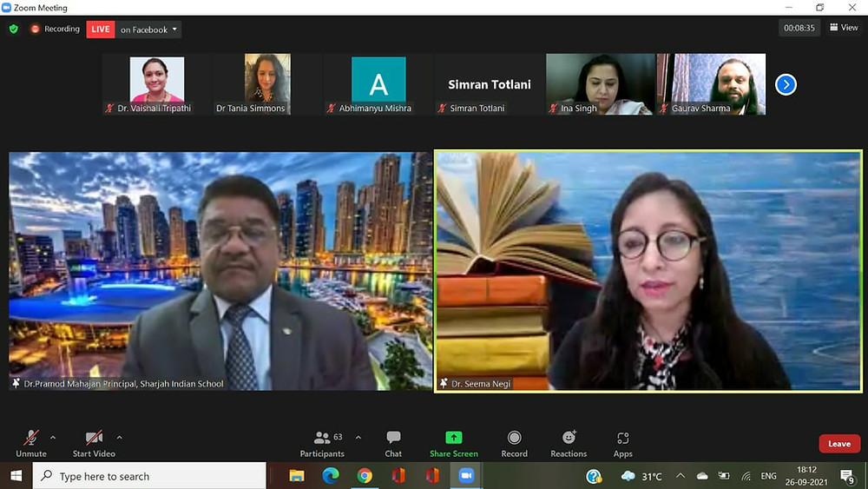The height and width of the screenshot is (489, 868).
Task: Open Wi-Fi network tray icon
Action: (746, 476)
